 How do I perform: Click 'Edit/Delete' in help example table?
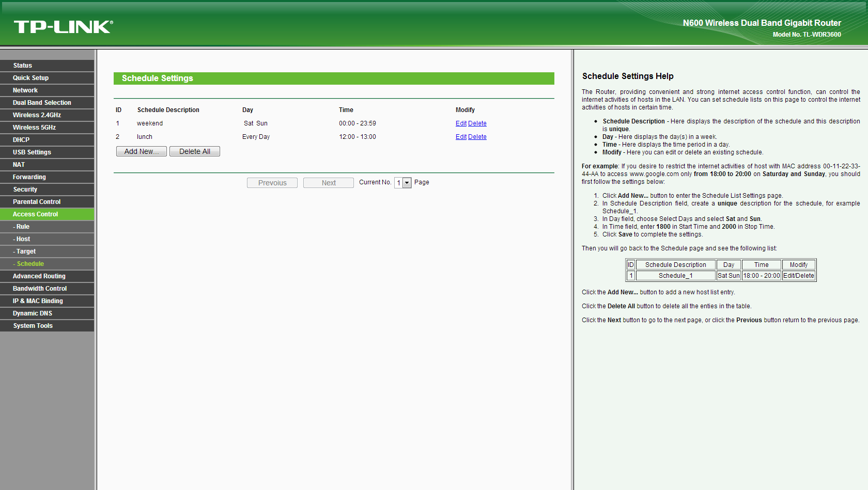coord(799,276)
